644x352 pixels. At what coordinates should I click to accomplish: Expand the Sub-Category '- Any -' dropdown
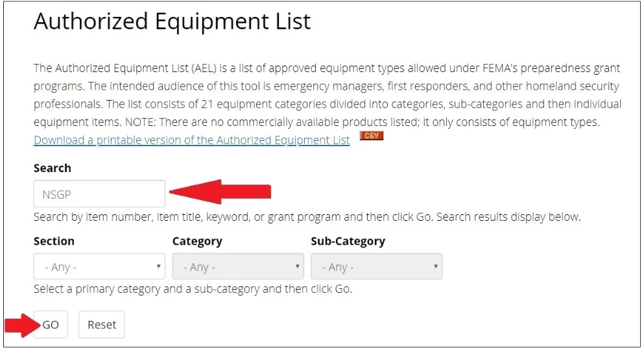[x=377, y=266]
